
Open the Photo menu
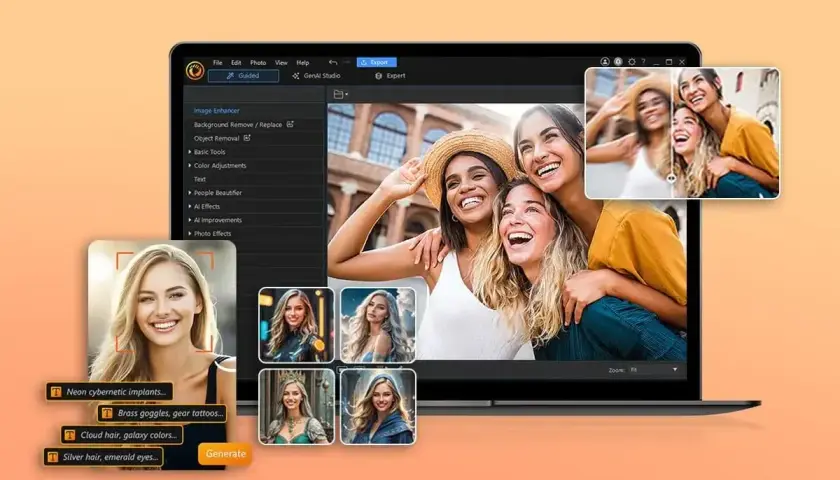(x=258, y=63)
